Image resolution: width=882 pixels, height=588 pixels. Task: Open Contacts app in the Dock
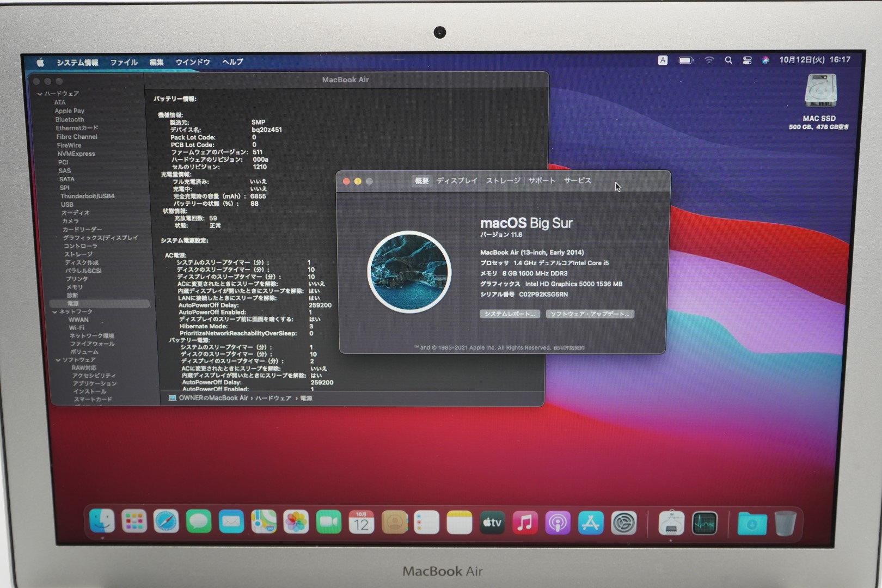click(395, 522)
